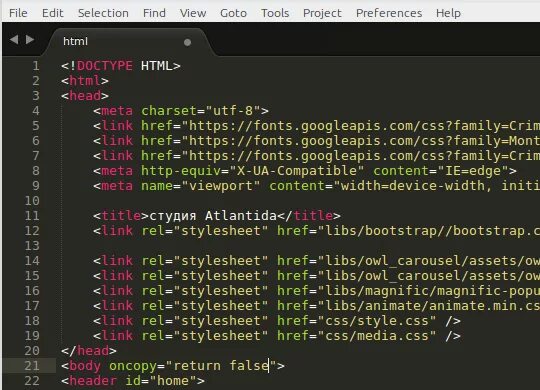540x390 pixels.
Task: Click the header id="home" tag
Action: [133, 381]
